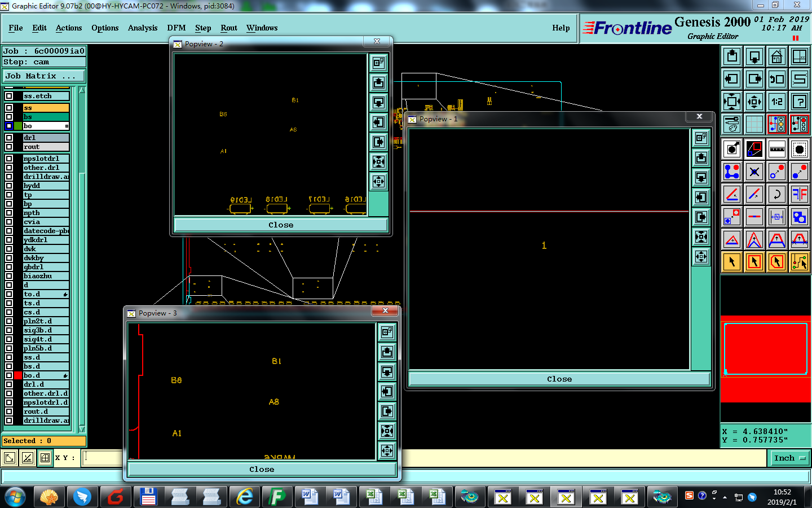Click the XY coordinate window icon

[800, 56]
